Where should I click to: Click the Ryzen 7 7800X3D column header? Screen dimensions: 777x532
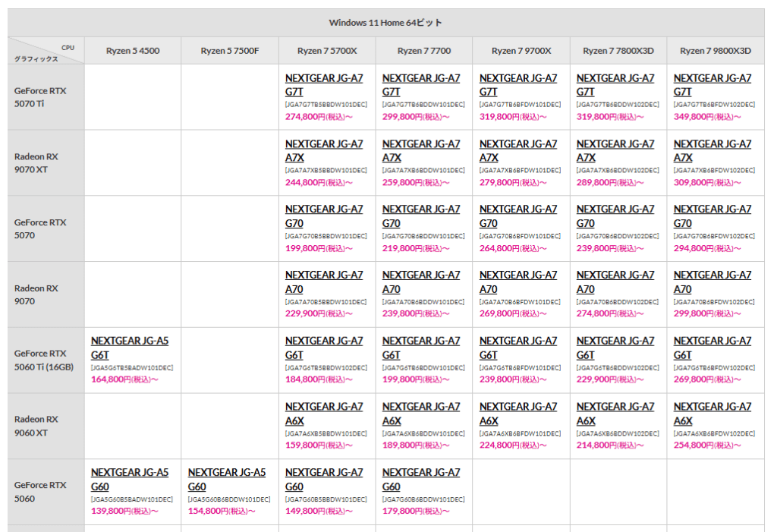coord(618,51)
